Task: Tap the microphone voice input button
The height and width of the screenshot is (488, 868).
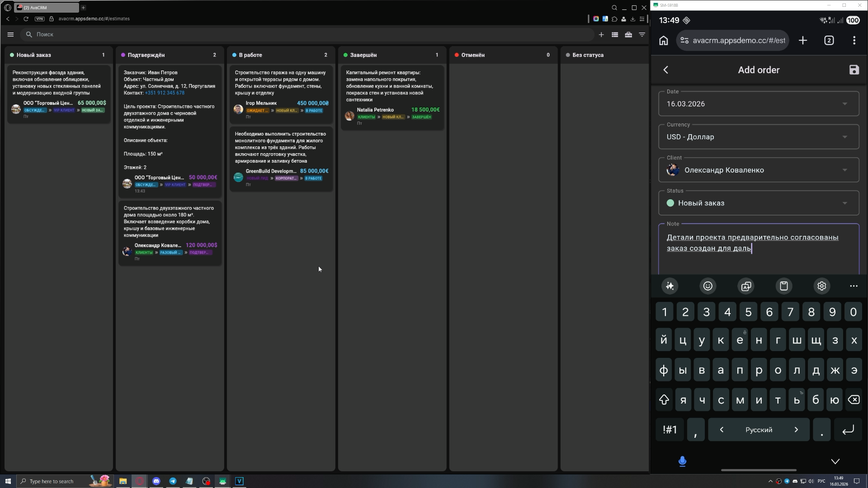Action: tap(682, 461)
